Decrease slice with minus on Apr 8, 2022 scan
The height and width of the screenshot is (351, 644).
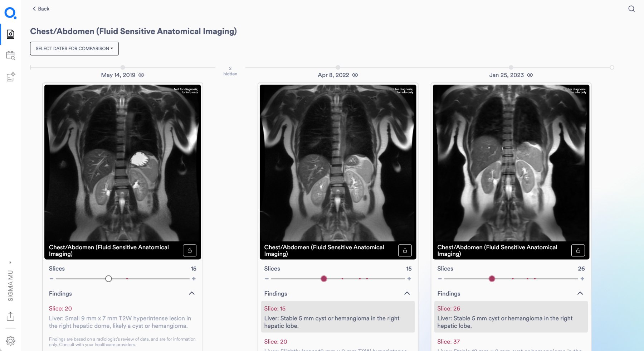[x=267, y=279]
